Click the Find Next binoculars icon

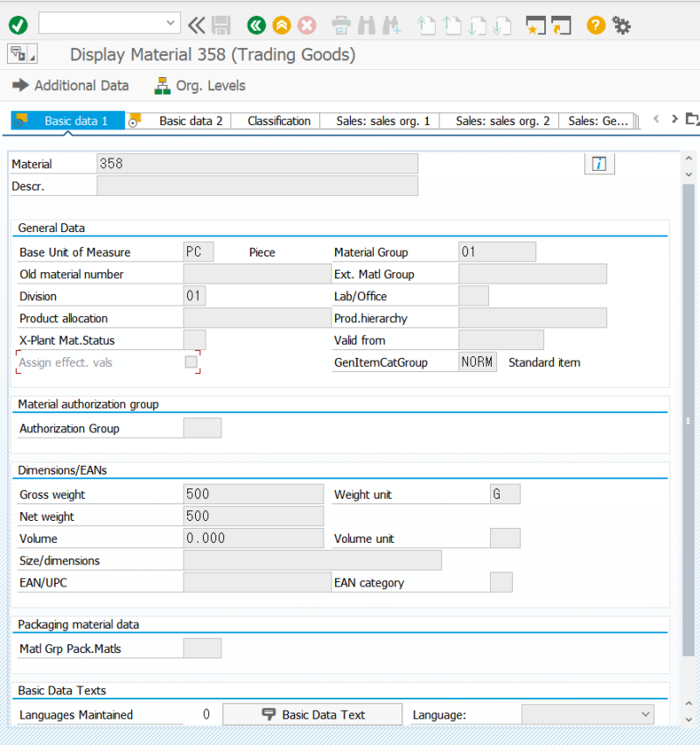click(392, 25)
